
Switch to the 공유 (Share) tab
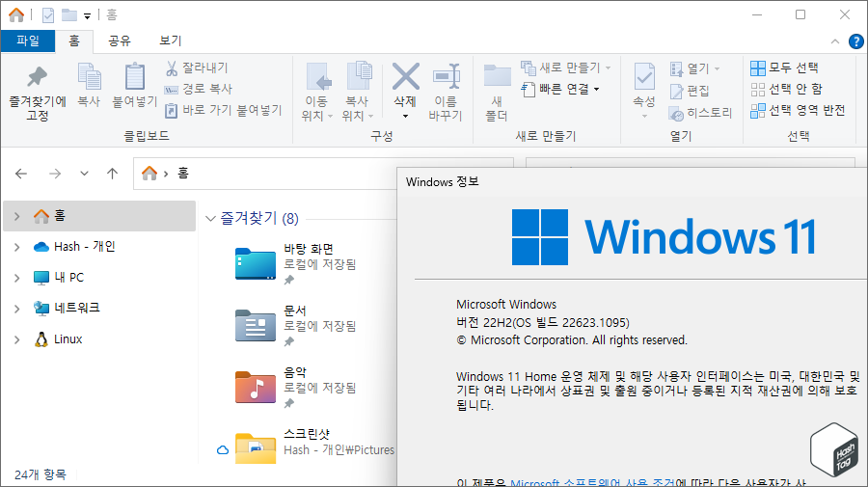tap(119, 41)
